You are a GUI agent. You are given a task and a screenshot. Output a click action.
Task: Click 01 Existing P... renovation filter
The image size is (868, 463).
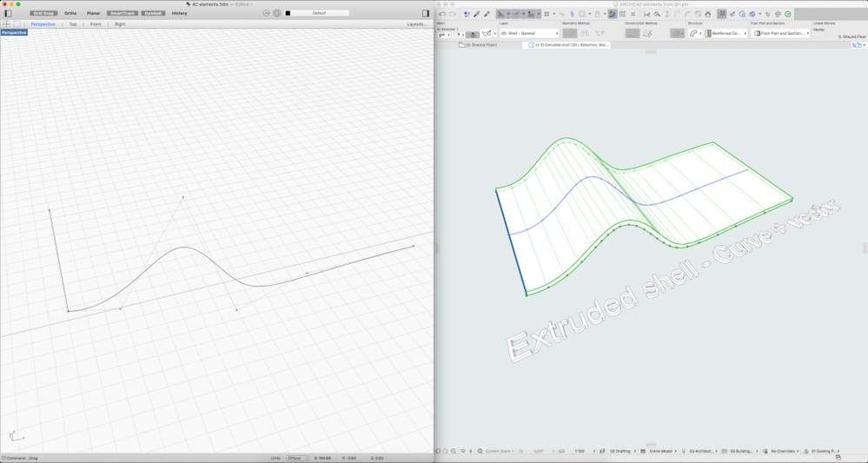coord(825,452)
